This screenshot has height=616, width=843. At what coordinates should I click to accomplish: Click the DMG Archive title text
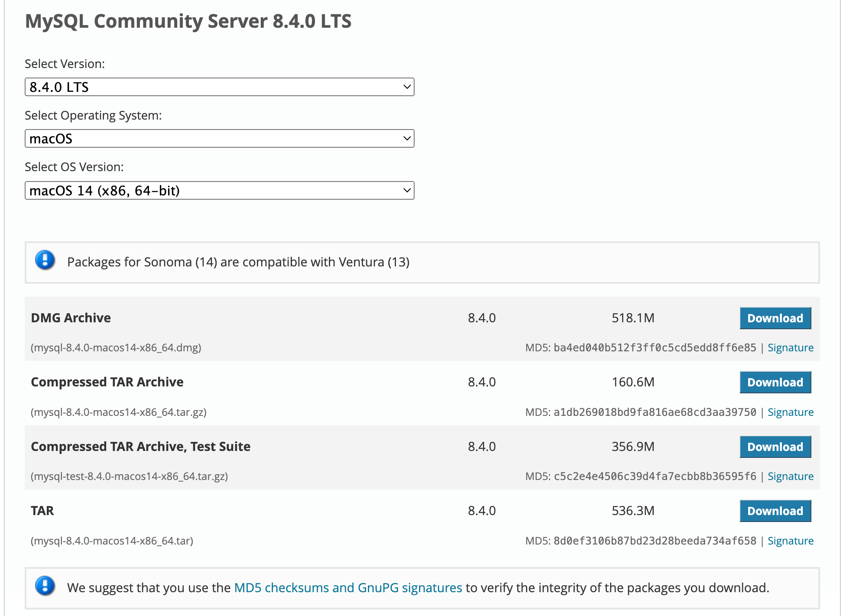[71, 318]
